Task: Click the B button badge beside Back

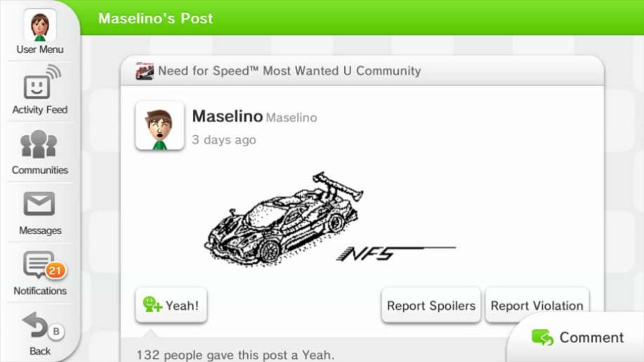Action: pyautogui.click(x=56, y=331)
